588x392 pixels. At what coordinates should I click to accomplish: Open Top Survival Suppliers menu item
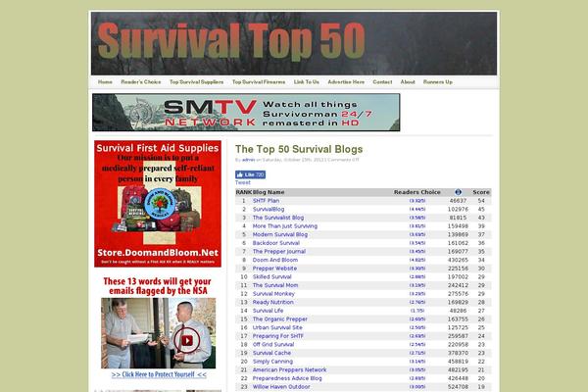[197, 81]
